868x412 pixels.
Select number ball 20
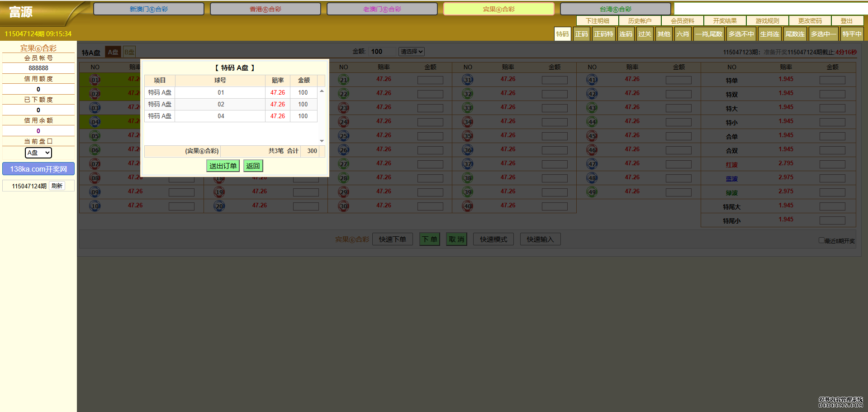pos(219,206)
